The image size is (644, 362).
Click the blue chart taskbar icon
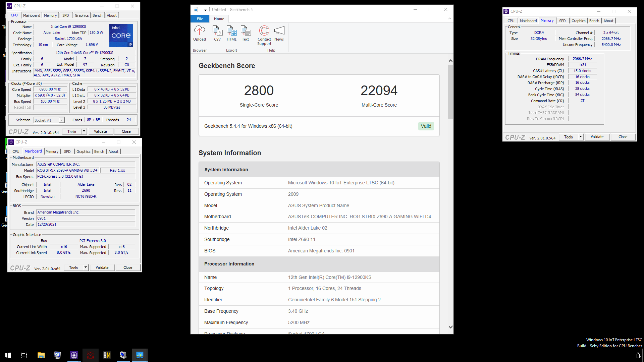tap(140, 355)
